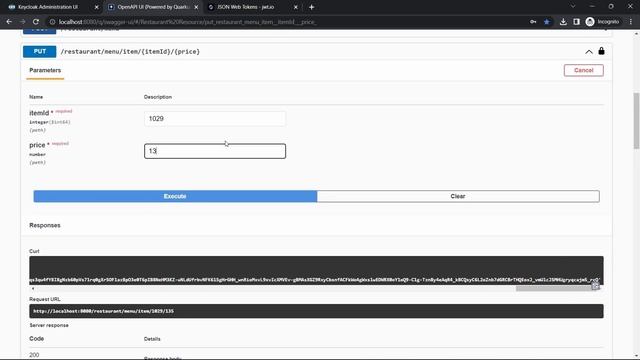The height and width of the screenshot is (360, 640).
Task: Click the itemId parameter name
Action: click(x=39, y=113)
